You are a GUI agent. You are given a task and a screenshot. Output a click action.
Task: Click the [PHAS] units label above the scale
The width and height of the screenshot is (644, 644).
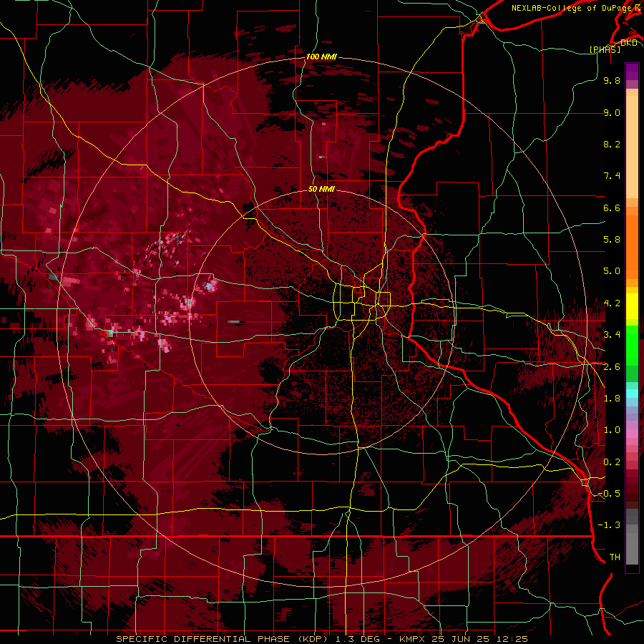coord(605,49)
